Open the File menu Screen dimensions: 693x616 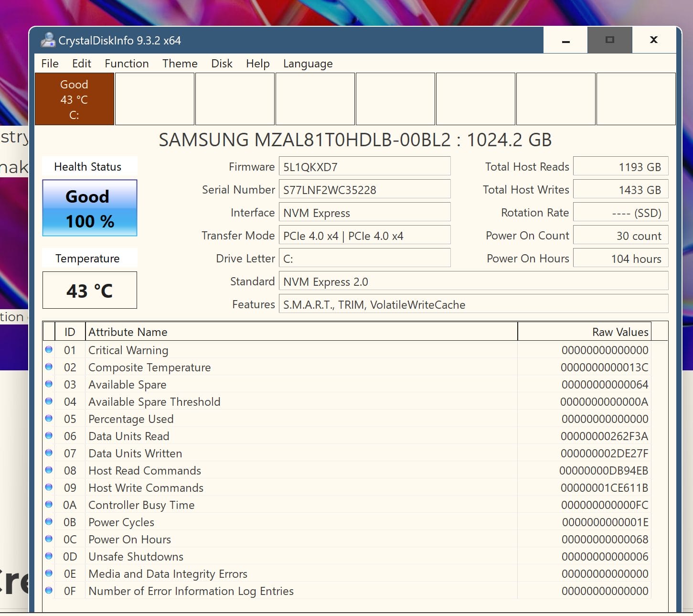point(50,64)
